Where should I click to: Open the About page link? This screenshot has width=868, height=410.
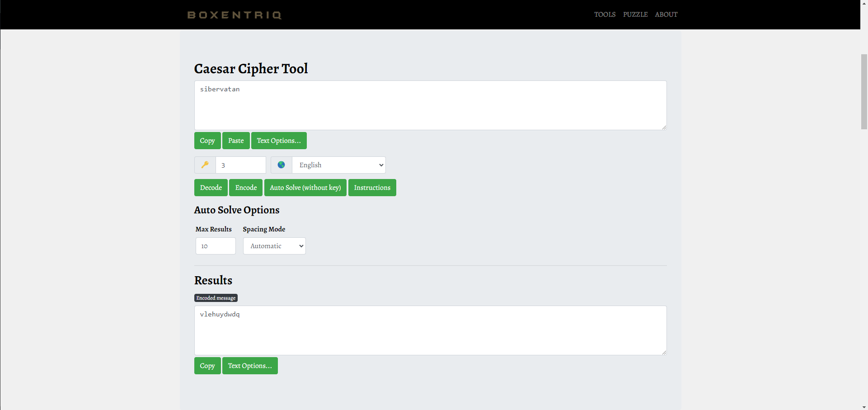666,14
